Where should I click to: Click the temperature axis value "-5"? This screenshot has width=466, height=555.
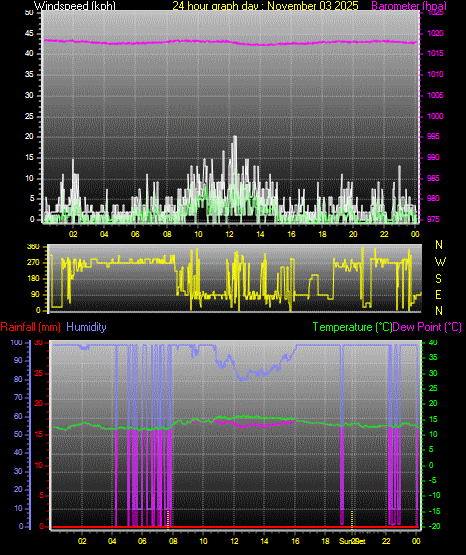434,480
